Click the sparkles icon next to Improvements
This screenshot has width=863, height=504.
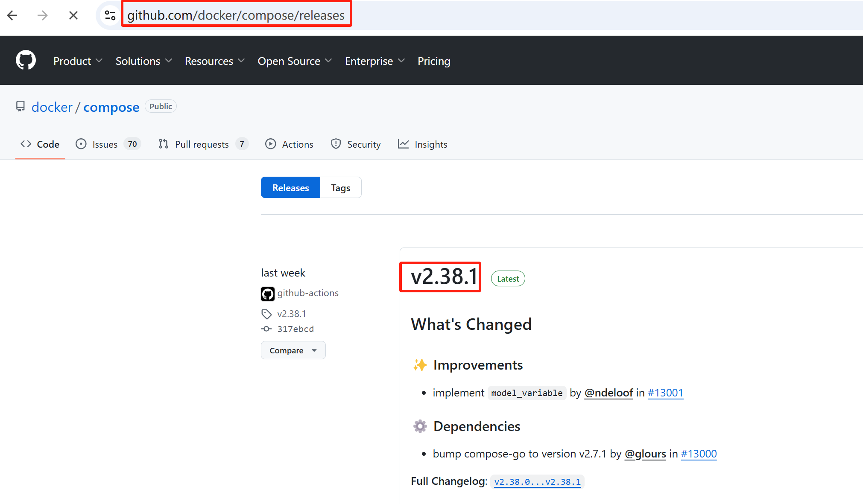pyautogui.click(x=420, y=365)
